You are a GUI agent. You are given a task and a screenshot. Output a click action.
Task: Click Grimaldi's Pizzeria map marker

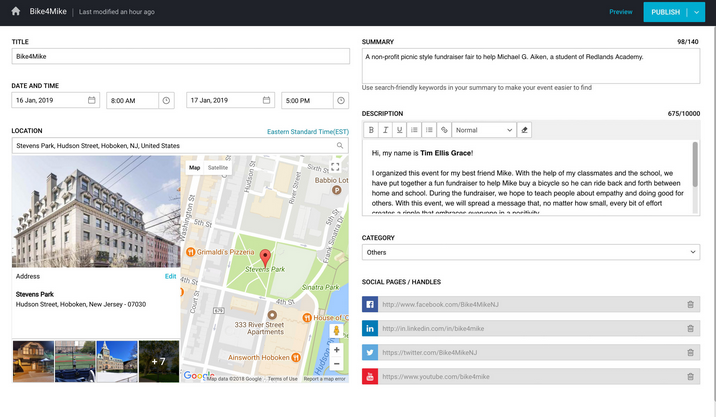(191, 252)
